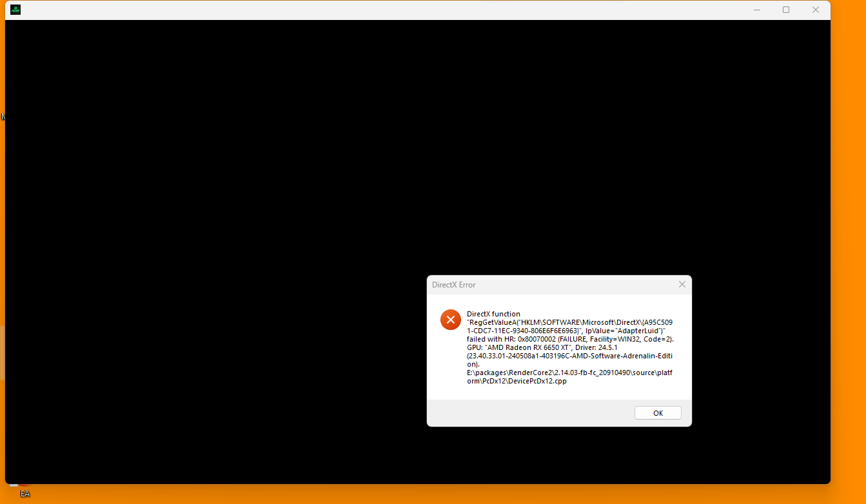This screenshot has height=504, width=866.
Task: Click the AMD-Software-Adrenalin driver version line
Action: (x=569, y=356)
